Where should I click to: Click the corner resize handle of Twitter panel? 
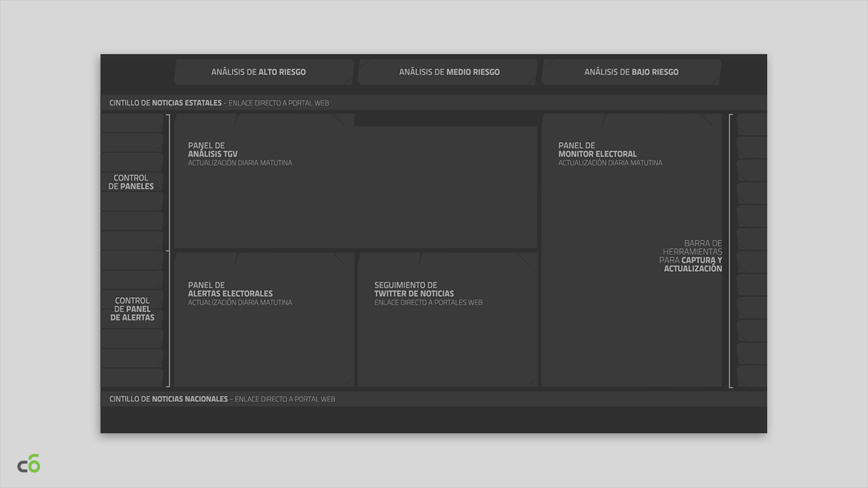531,383
